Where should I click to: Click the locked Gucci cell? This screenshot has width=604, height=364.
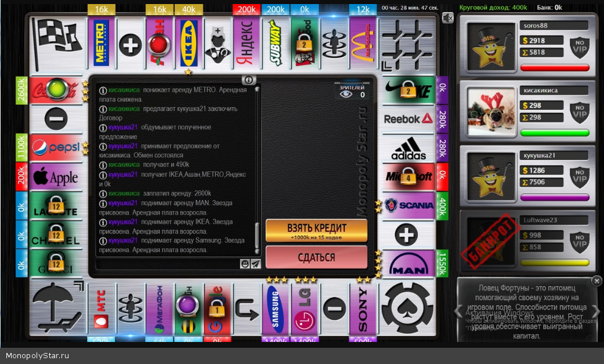pyautogui.click(x=56, y=264)
